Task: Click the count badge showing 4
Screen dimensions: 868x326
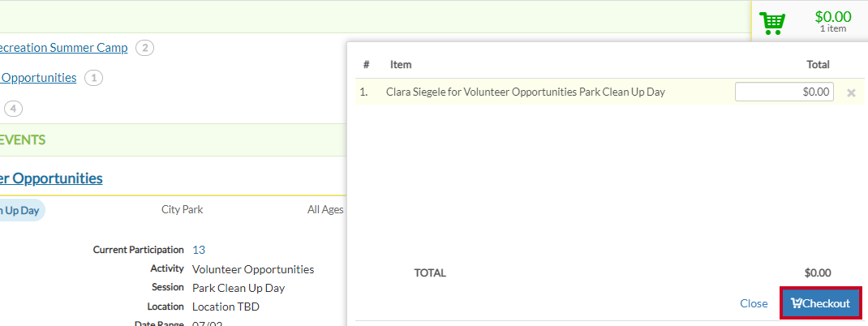Action: pyautogui.click(x=13, y=109)
